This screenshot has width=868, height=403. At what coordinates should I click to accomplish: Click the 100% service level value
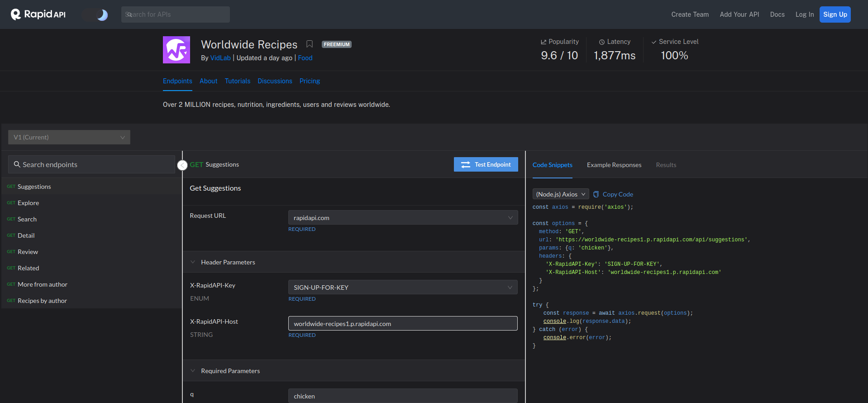pyautogui.click(x=674, y=55)
